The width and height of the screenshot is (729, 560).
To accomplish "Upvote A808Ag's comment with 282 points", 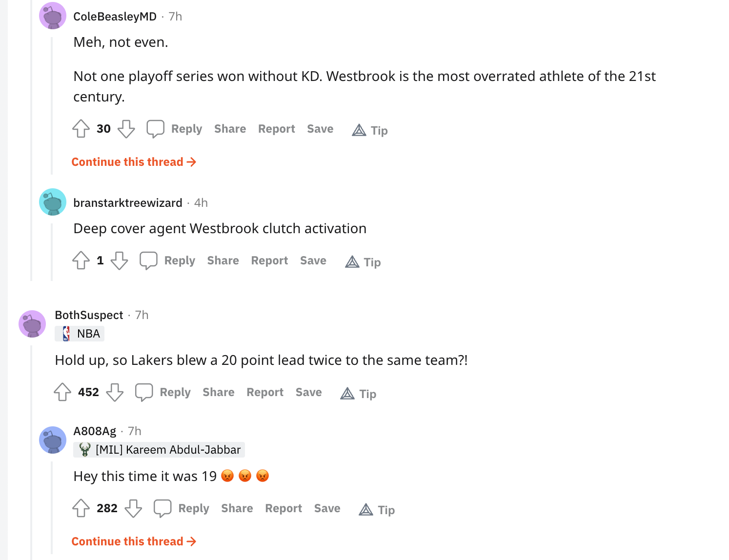I will 81,508.
